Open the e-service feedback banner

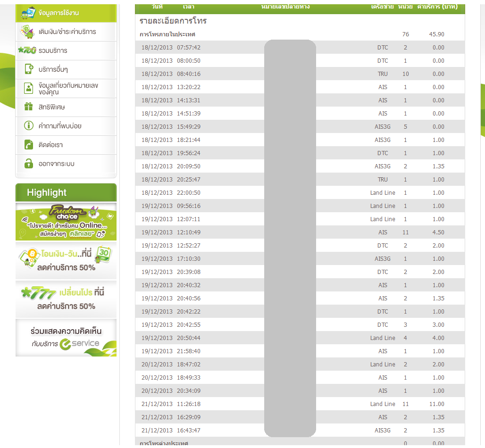pyautogui.click(x=66, y=338)
